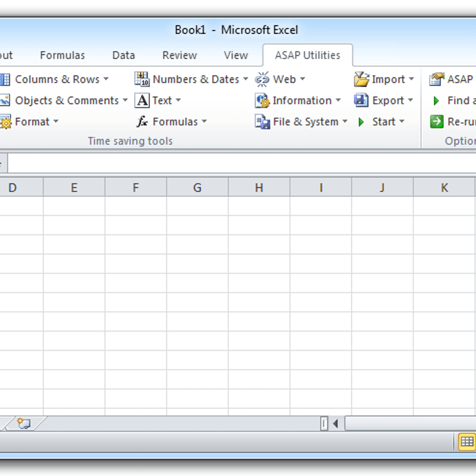This screenshot has height=476, width=476.
Task: Open the Review ribbon tab
Action: [180, 55]
